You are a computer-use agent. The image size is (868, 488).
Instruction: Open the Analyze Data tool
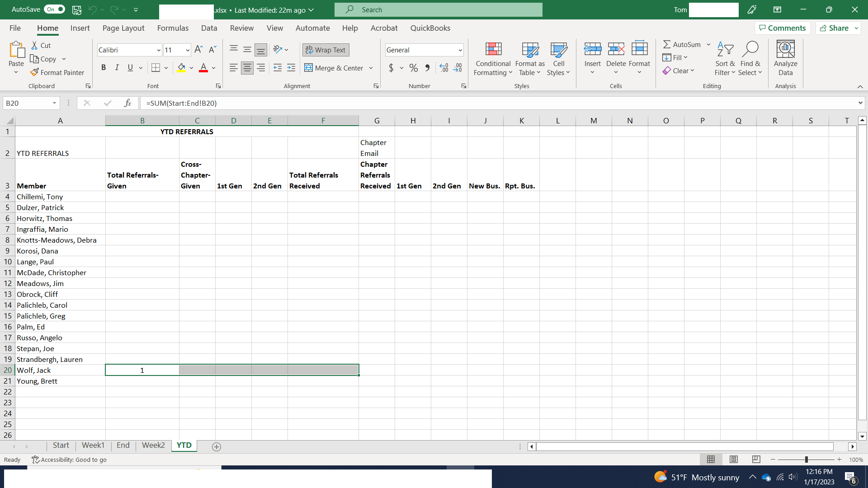pos(785,58)
